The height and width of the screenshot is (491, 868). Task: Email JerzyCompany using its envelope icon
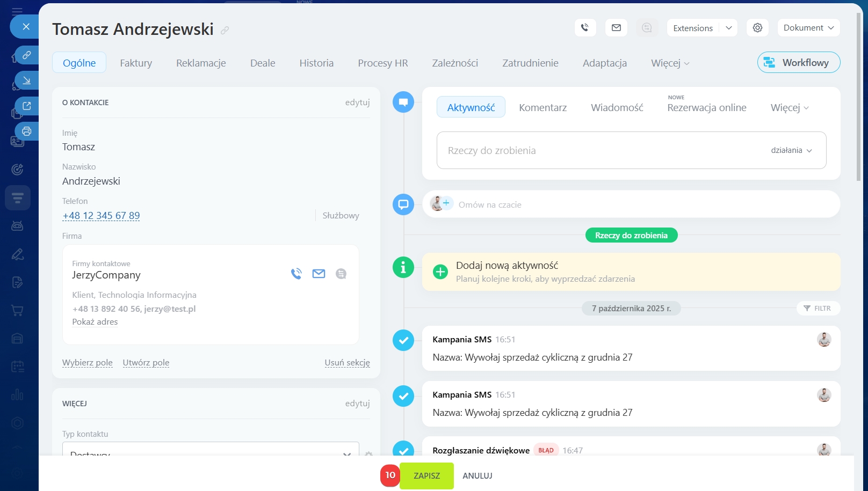(319, 274)
